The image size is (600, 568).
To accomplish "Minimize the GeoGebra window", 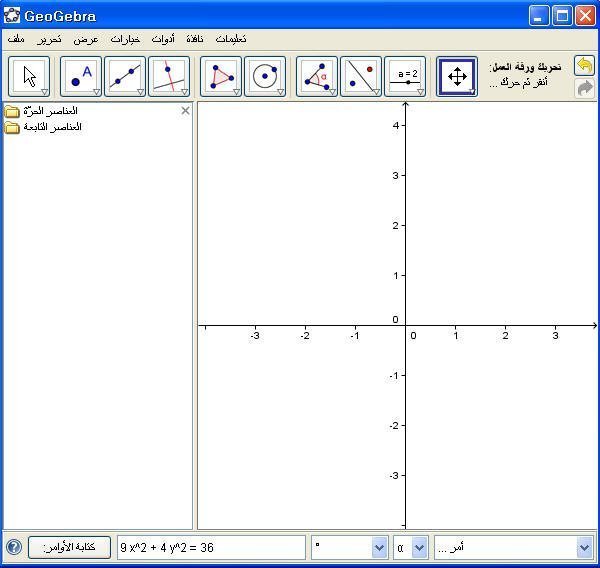I will point(539,16).
